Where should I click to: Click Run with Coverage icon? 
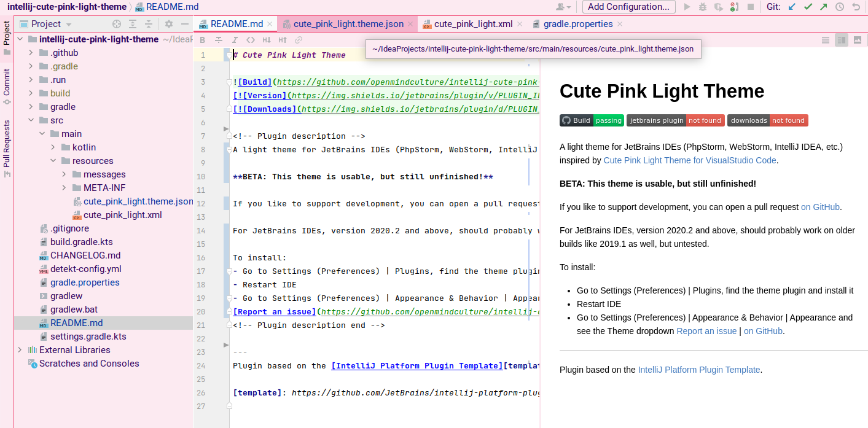[718, 7]
